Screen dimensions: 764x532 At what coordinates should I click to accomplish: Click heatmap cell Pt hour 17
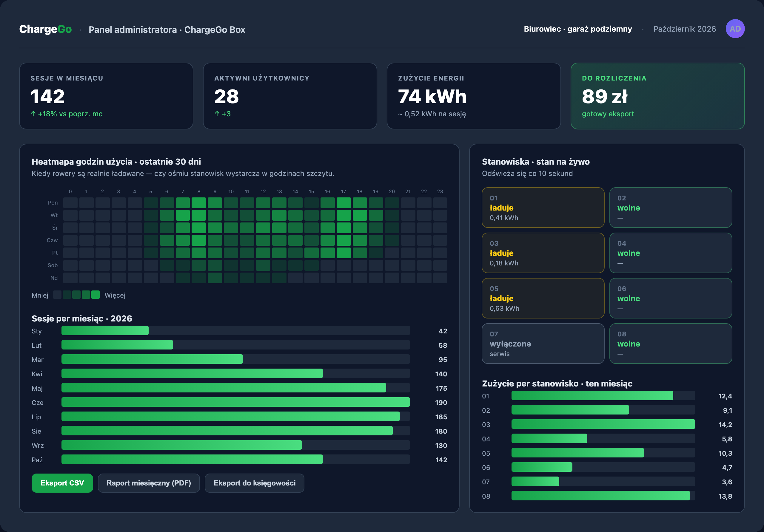coord(344,253)
